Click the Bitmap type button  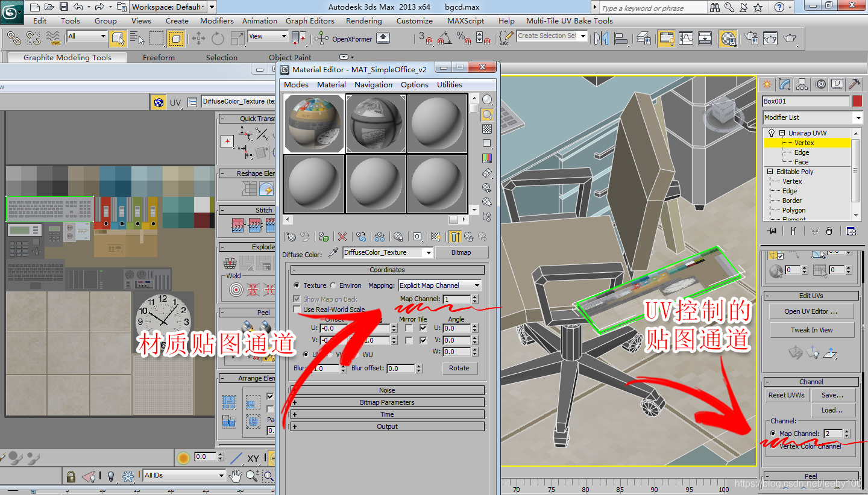pyautogui.click(x=461, y=252)
